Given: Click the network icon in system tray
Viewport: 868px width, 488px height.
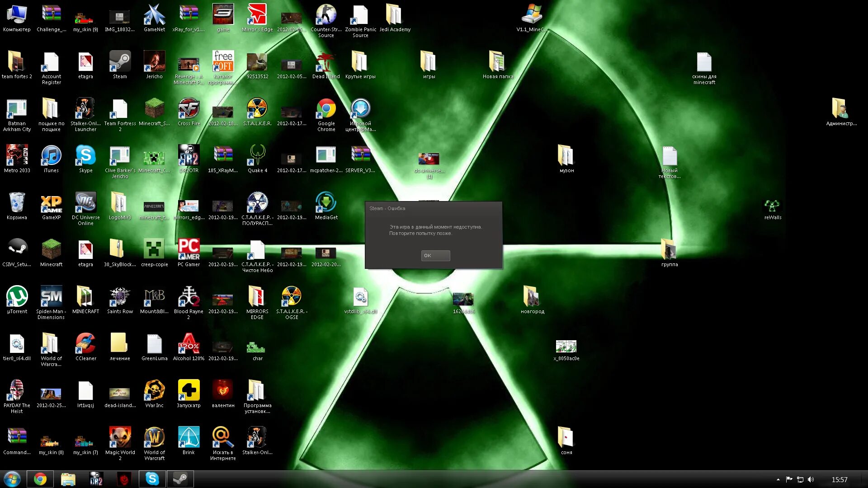Looking at the screenshot, I should pos(800,479).
